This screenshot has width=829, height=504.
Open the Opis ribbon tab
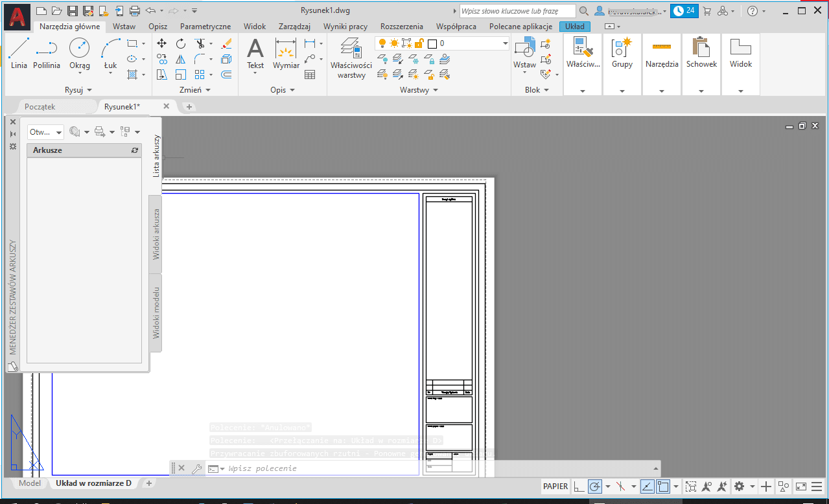tap(158, 27)
